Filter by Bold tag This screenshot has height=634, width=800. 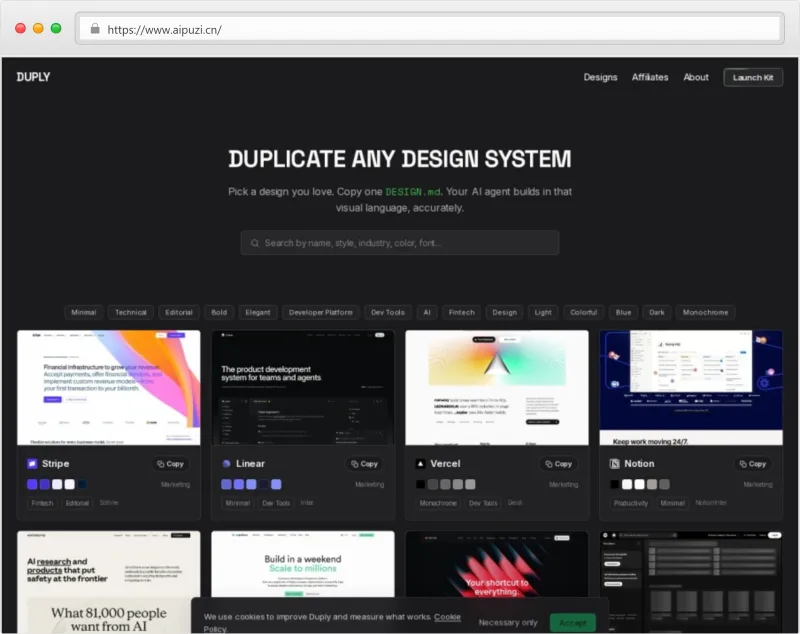point(219,312)
